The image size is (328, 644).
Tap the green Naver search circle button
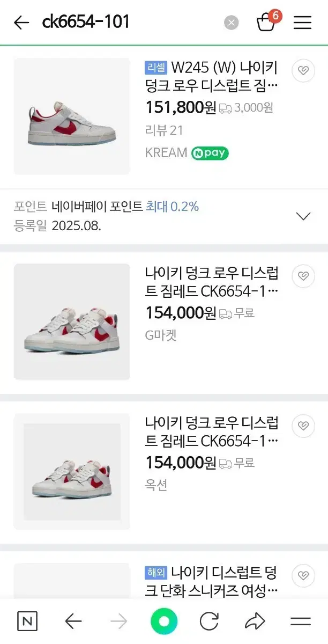tap(164, 621)
